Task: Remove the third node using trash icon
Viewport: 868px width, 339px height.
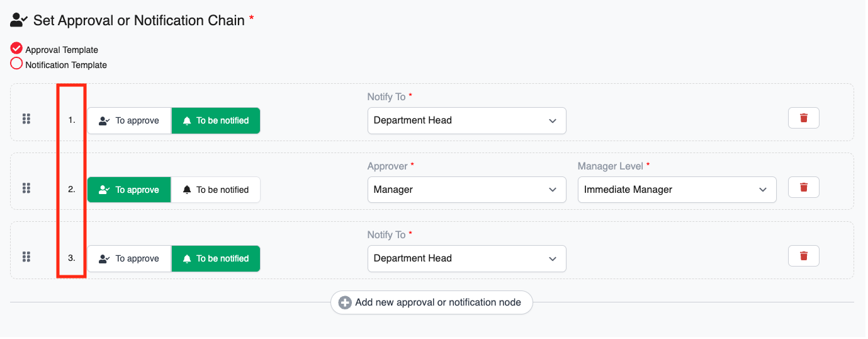Action: click(803, 256)
